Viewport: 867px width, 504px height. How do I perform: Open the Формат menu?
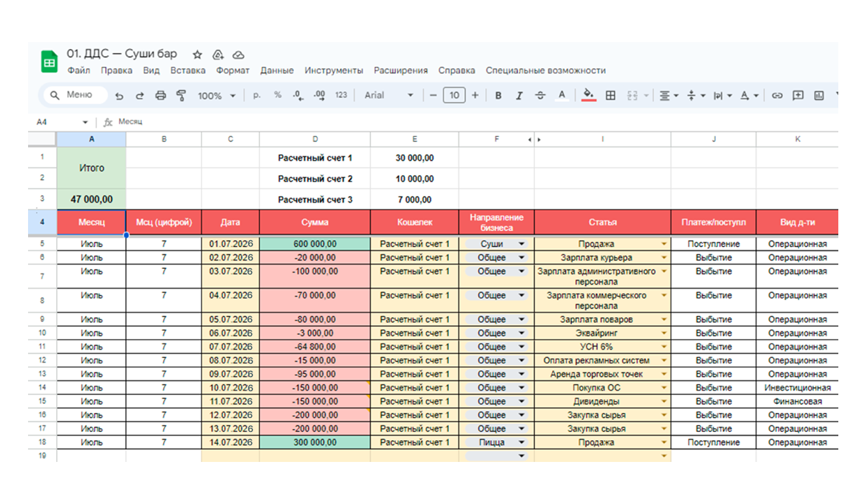233,71
